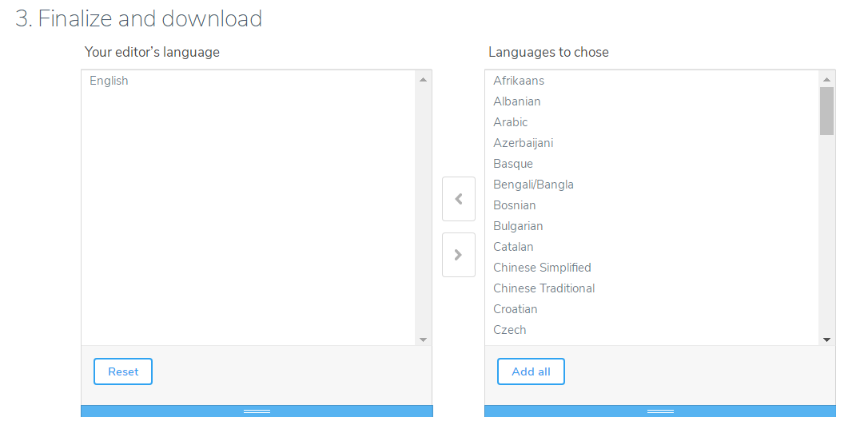The image size is (868, 425).
Task: Click the left chevron move button
Action: (458, 199)
